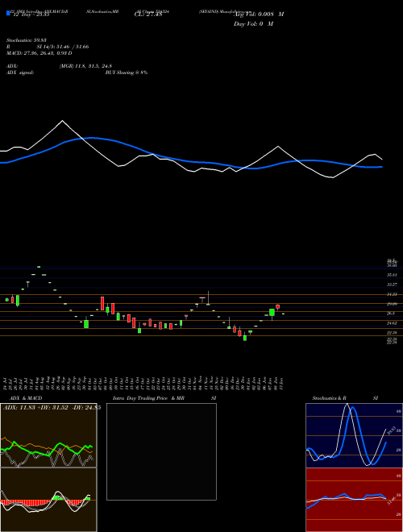
Task: Click the 35.81 price axis label
Action: (393, 275)
